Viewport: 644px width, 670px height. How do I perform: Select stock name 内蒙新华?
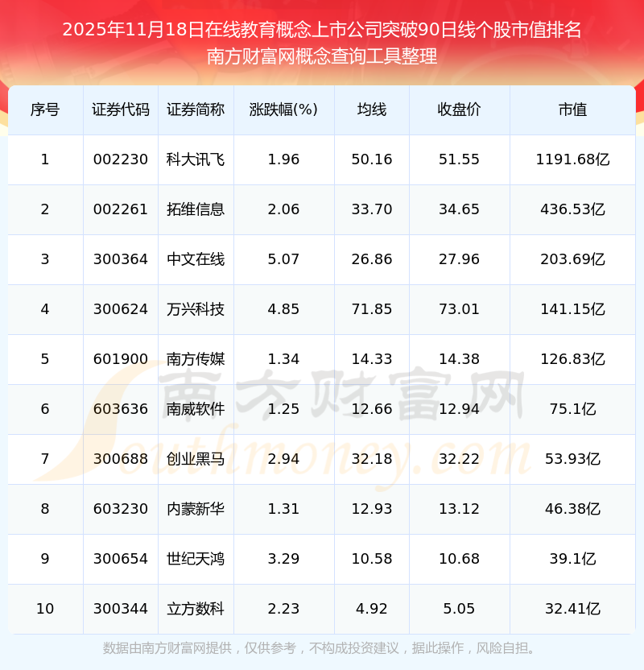coord(196,509)
